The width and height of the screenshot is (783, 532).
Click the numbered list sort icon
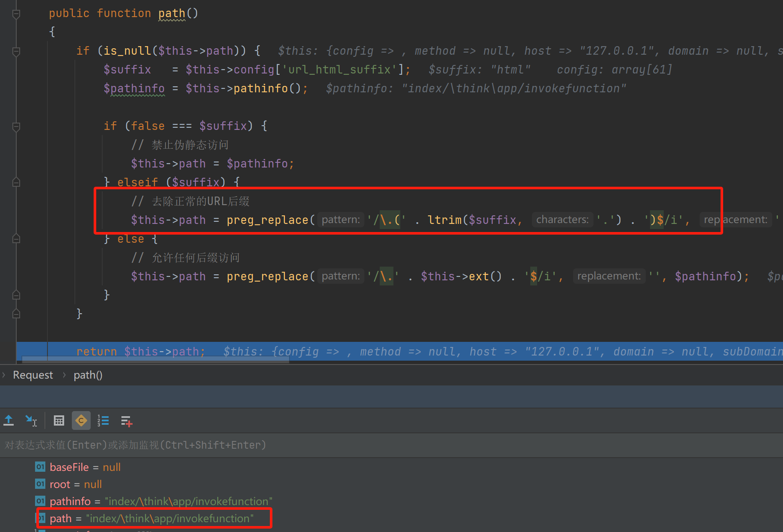click(x=103, y=421)
